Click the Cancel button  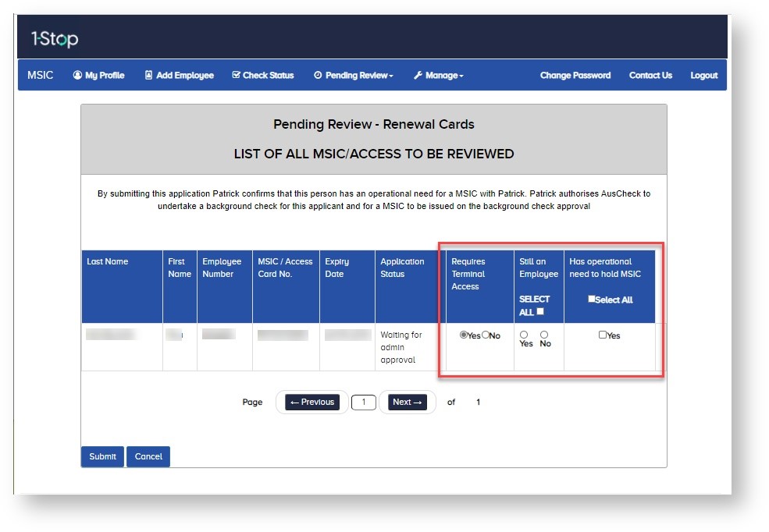[148, 456]
